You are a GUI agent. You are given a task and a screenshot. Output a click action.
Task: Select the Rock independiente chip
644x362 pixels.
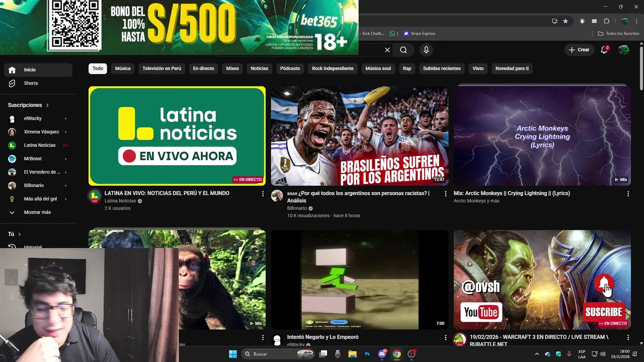[333, 68]
